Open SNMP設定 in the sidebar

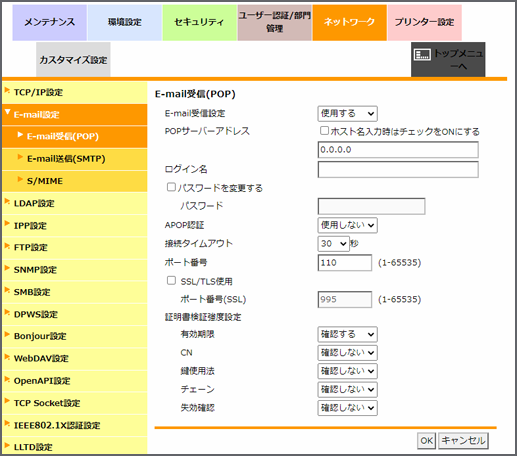point(75,270)
